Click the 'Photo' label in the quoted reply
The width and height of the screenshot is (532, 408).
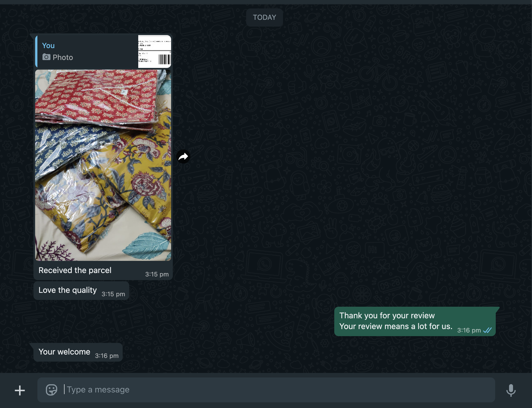(x=63, y=57)
